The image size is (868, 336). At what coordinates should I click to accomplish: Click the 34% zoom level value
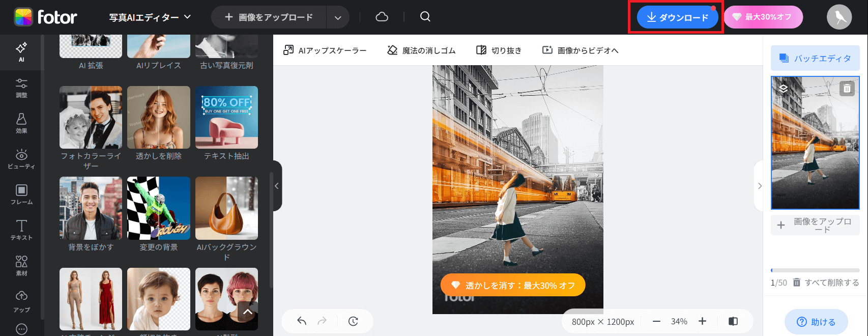[x=679, y=321]
